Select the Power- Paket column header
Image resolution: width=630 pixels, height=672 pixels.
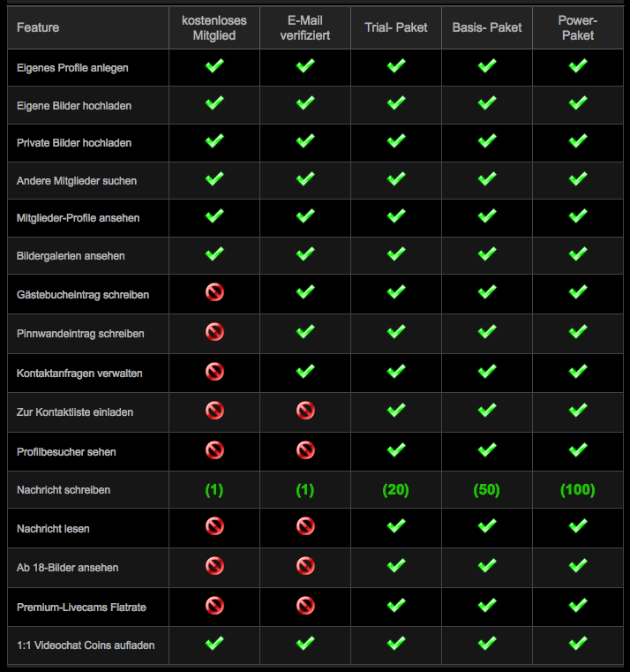578,28
